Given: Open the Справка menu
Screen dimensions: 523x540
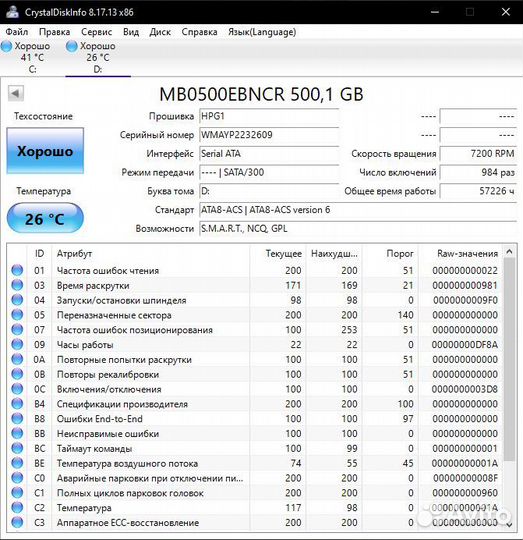Looking at the screenshot, I should click(199, 32).
